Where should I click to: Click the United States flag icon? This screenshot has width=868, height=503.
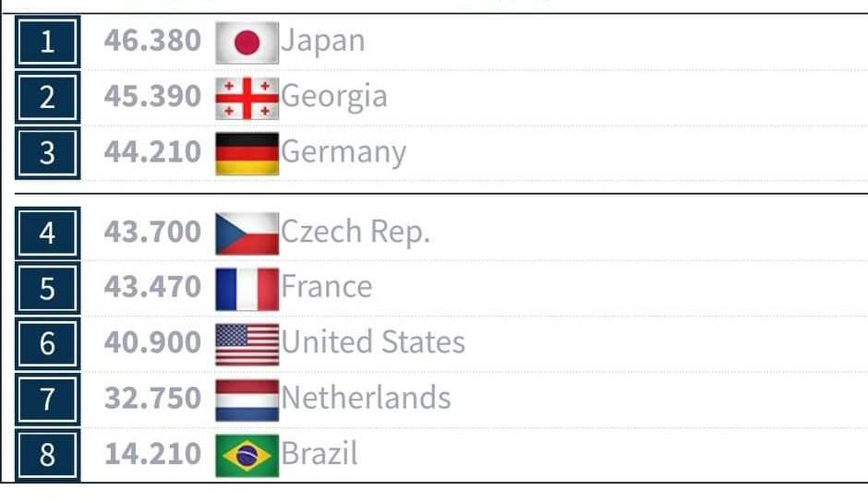[247, 344]
